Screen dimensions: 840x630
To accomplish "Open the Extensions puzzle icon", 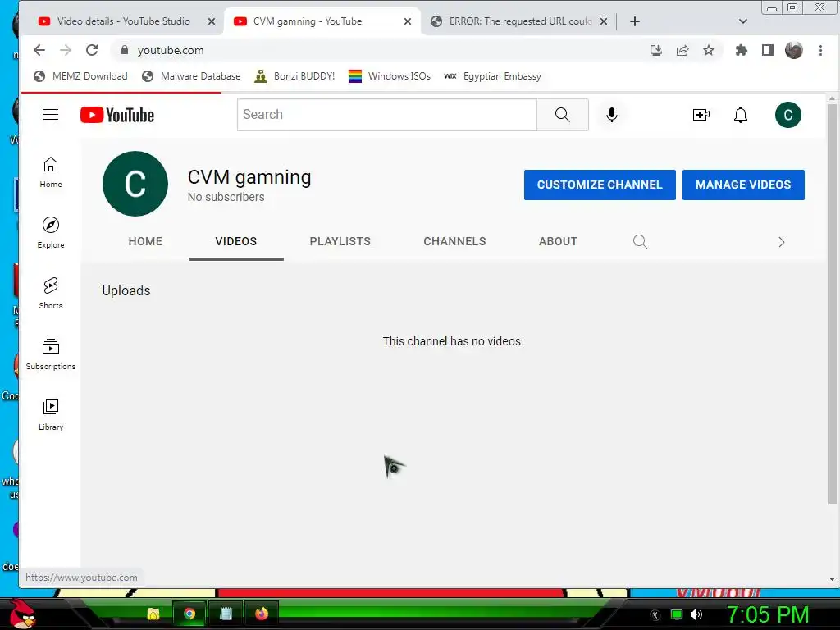I will [x=741, y=50].
